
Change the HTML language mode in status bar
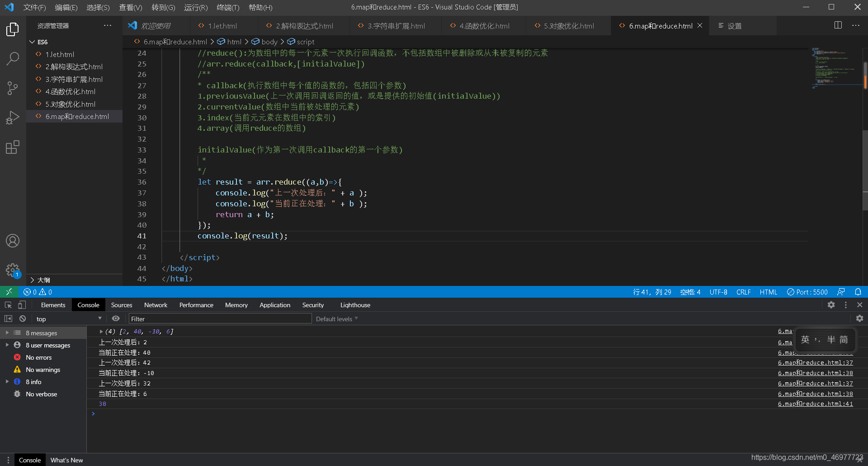pos(769,292)
